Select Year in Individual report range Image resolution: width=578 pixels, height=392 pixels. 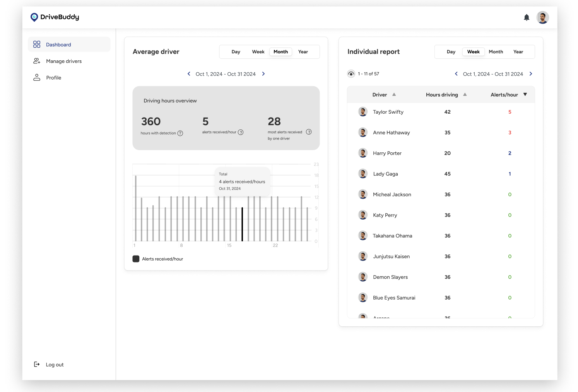point(518,52)
